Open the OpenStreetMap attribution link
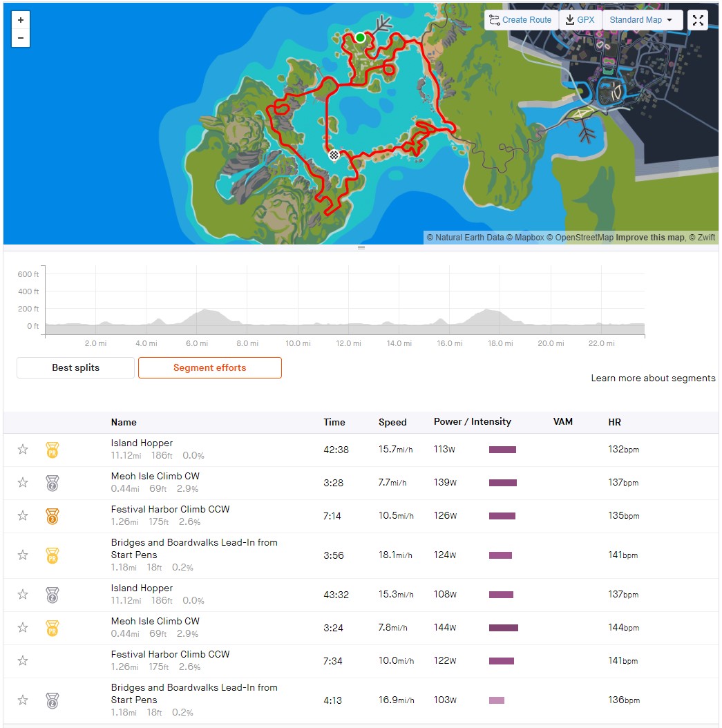 click(580, 238)
